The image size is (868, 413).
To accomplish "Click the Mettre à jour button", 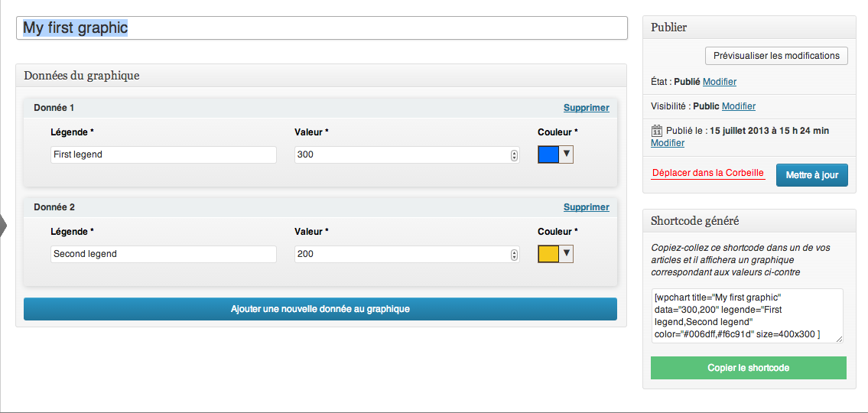I will (811, 175).
